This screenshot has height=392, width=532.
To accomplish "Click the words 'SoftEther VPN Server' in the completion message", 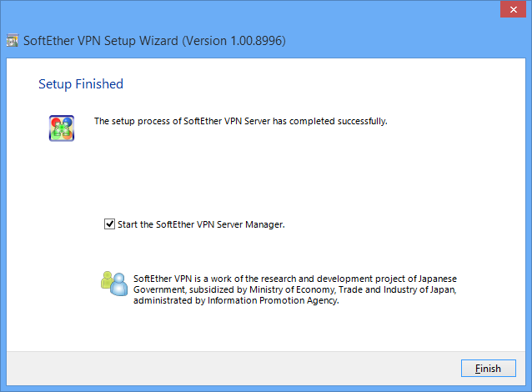I will coord(227,121).
